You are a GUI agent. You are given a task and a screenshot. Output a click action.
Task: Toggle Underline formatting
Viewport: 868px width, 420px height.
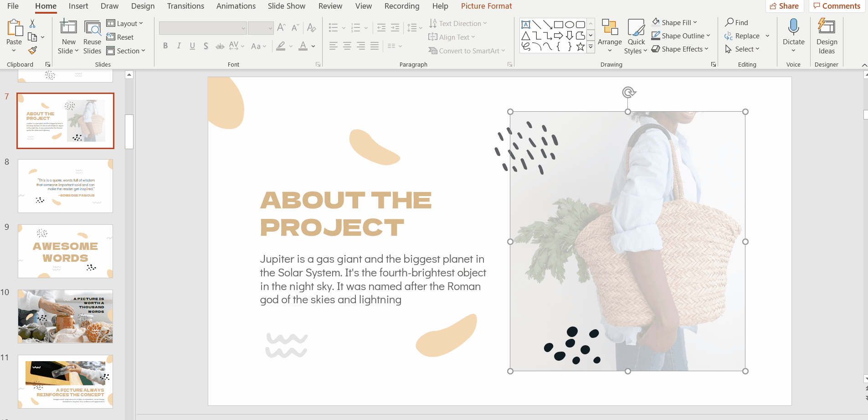(x=192, y=46)
